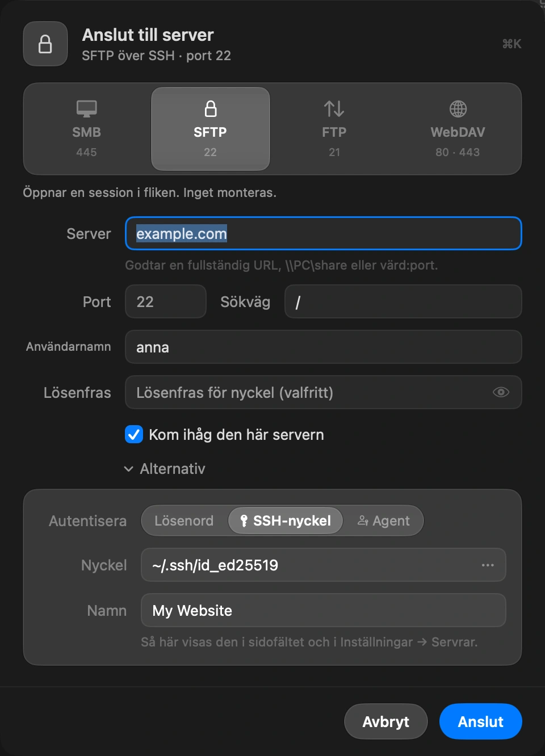Uncheck Kom ihåg den här servern
Screen dimensions: 545x756
[x=134, y=434]
